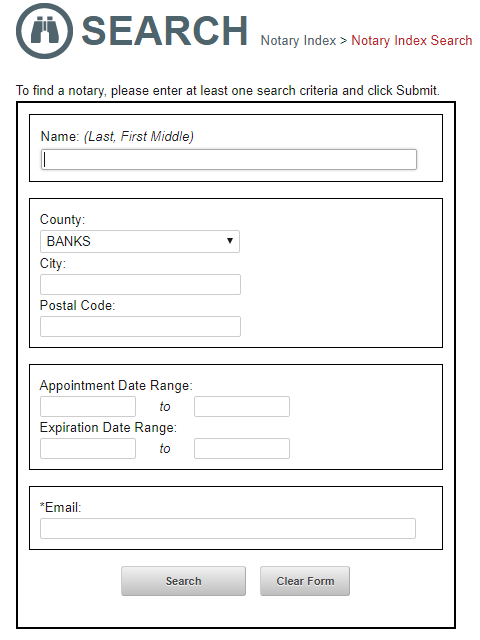Screen dimensions: 480x640
Task: Open the County dropdown showing BANKS
Action: (140, 241)
